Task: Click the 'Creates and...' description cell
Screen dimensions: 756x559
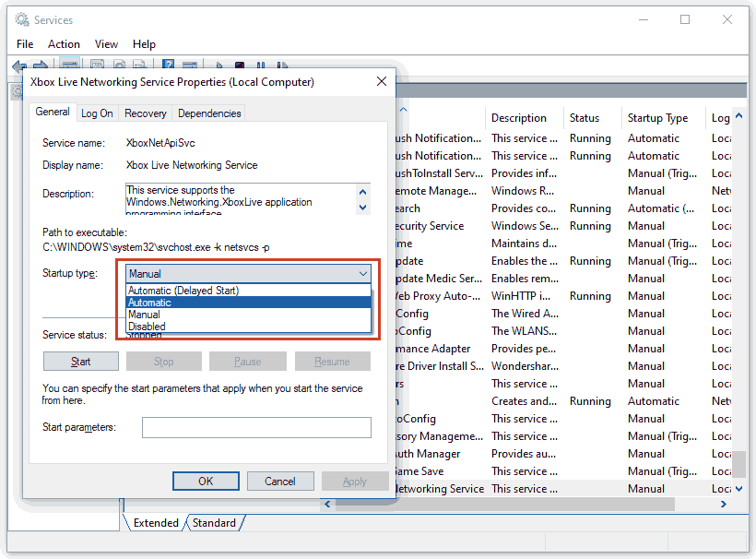Action: [524, 401]
